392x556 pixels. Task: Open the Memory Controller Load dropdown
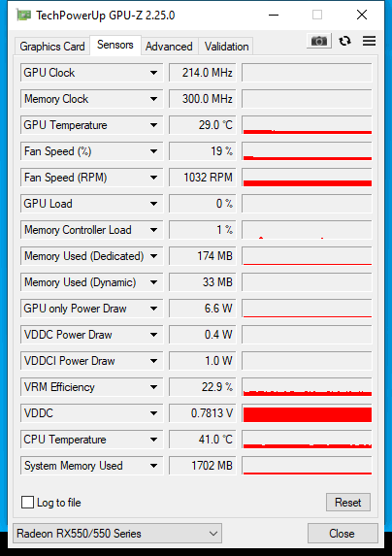click(153, 230)
